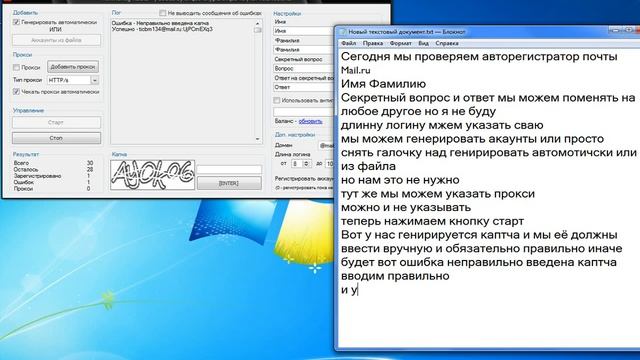The width and height of the screenshot is (640, 360).
Task: Click log line 'Успешно - ticbm134@mail.ru'
Action: [162, 29]
